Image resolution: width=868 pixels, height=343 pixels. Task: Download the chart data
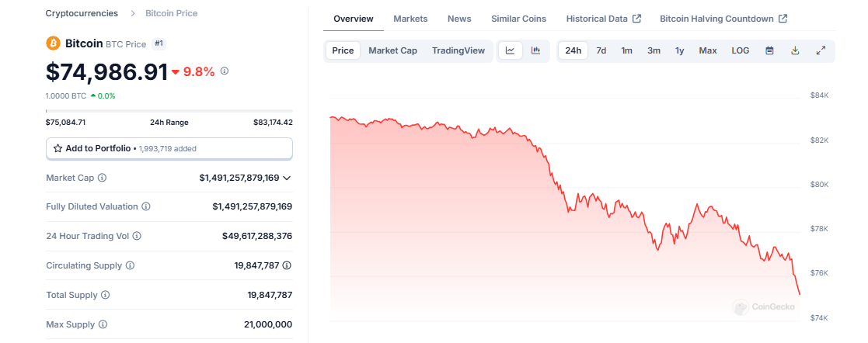pos(795,50)
